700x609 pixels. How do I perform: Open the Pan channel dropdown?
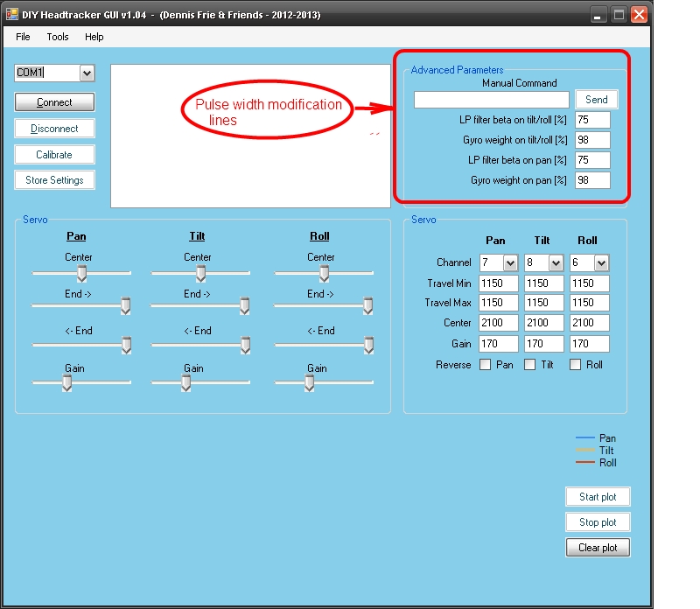click(510, 262)
